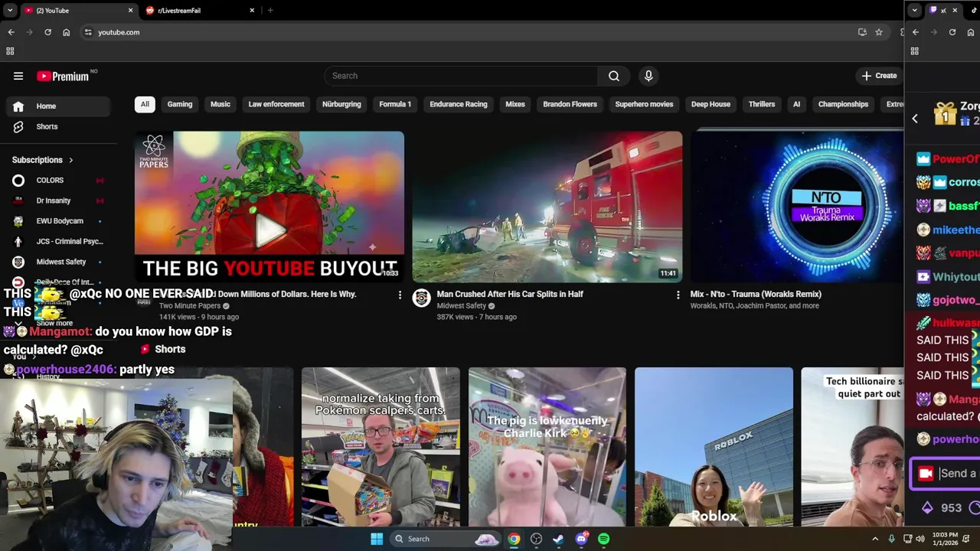
Task: Open site information icon beside youtube.com
Action: coord(88,32)
